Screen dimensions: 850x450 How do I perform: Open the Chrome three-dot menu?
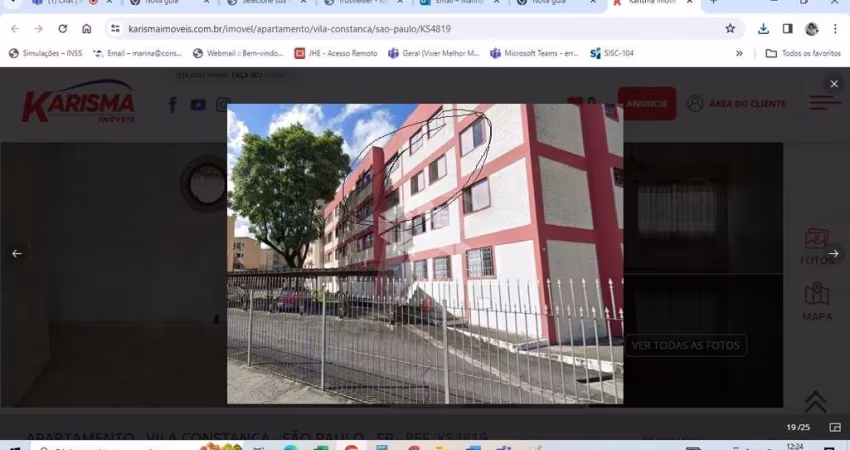click(x=835, y=29)
